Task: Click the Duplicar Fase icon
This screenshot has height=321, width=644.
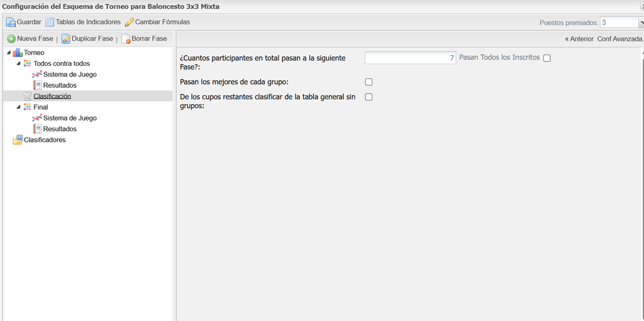Action: pos(65,38)
